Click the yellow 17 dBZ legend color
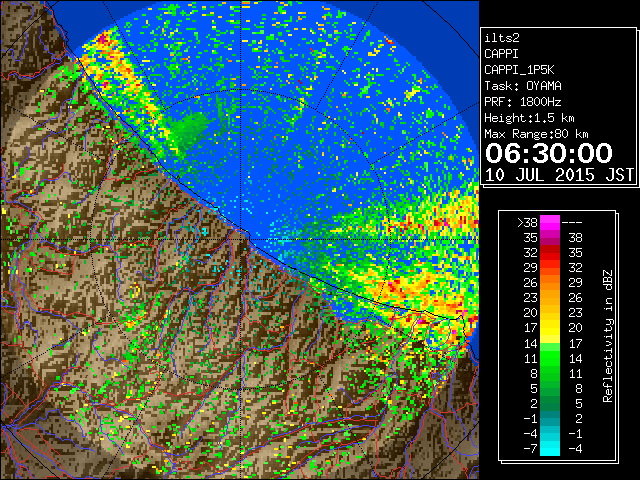Screen dimensions: 640x480 (550, 328)
